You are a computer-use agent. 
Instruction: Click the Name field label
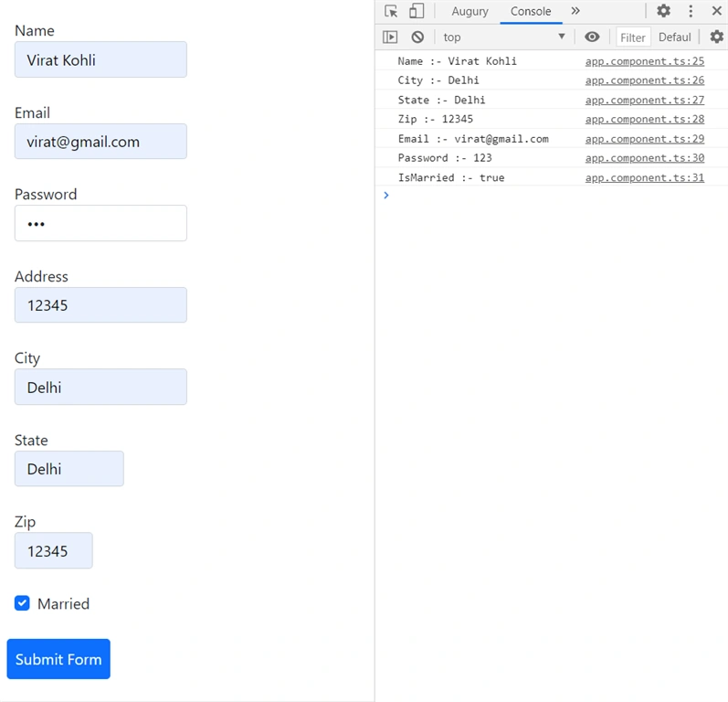[35, 31]
